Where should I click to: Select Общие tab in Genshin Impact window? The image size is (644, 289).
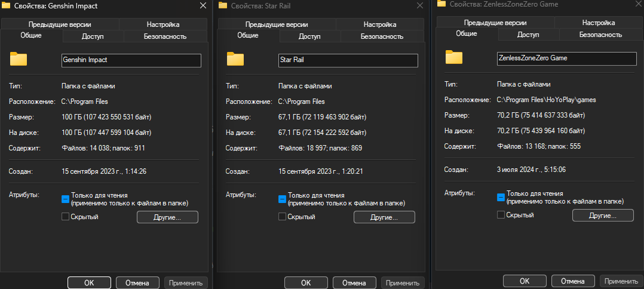31,35
